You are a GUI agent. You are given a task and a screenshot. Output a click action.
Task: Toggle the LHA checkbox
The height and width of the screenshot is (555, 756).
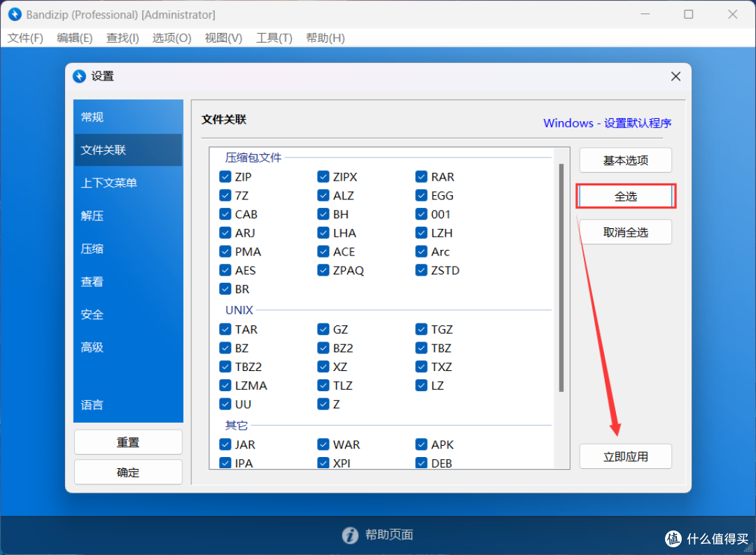323,233
